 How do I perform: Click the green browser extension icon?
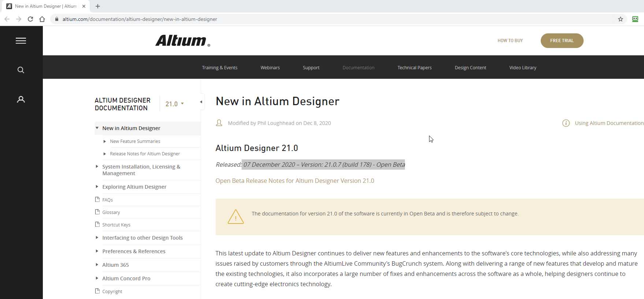tap(635, 19)
